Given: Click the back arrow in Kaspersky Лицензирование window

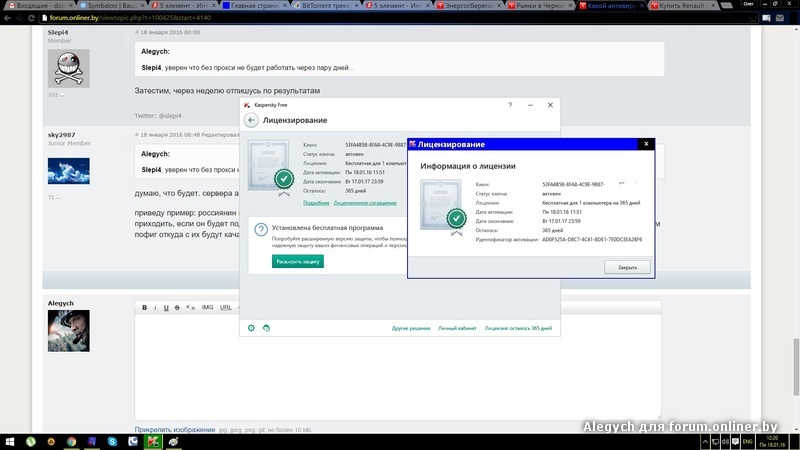Looking at the screenshot, I should click(251, 120).
